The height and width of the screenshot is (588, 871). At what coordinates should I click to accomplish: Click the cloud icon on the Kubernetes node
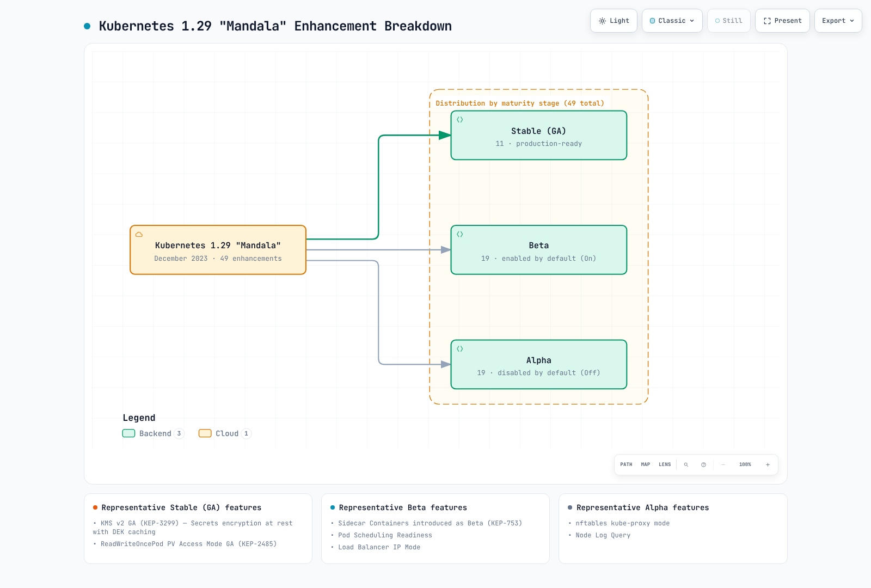tap(139, 234)
